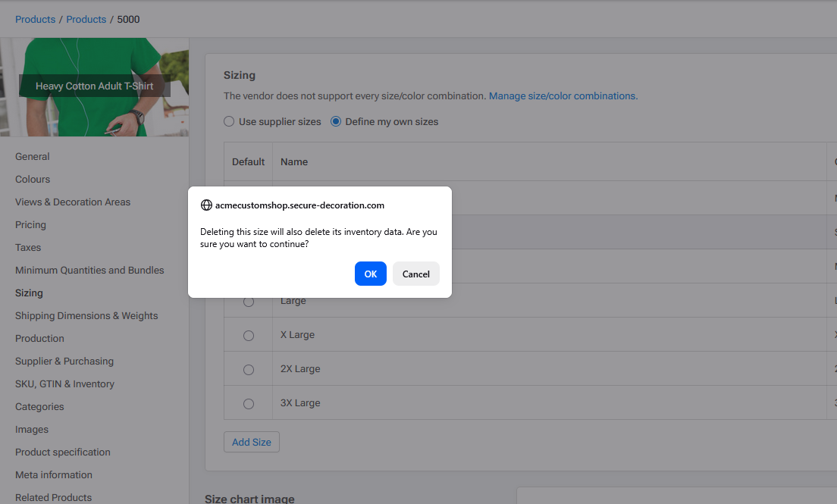Open the 5000 breadcrumb entry
The image size is (837, 504).
[x=128, y=19]
